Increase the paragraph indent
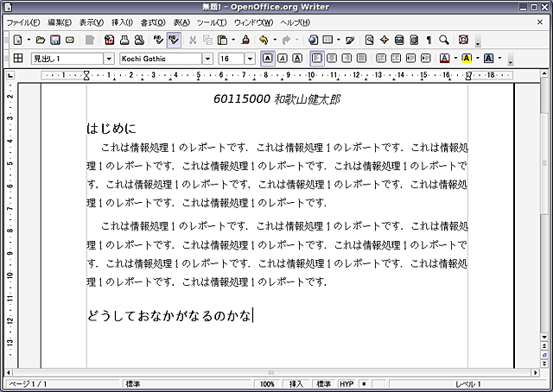This screenshot has width=553, height=392. coord(426,58)
